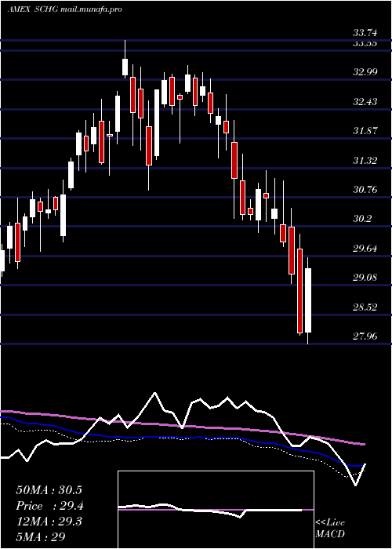The image size is (392, 549).
Task: Select the 31.87 price axis label
Action: pos(365,131)
